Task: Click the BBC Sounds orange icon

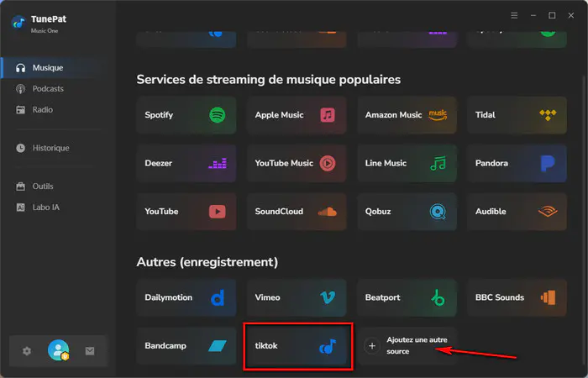Action: coord(548,297)
